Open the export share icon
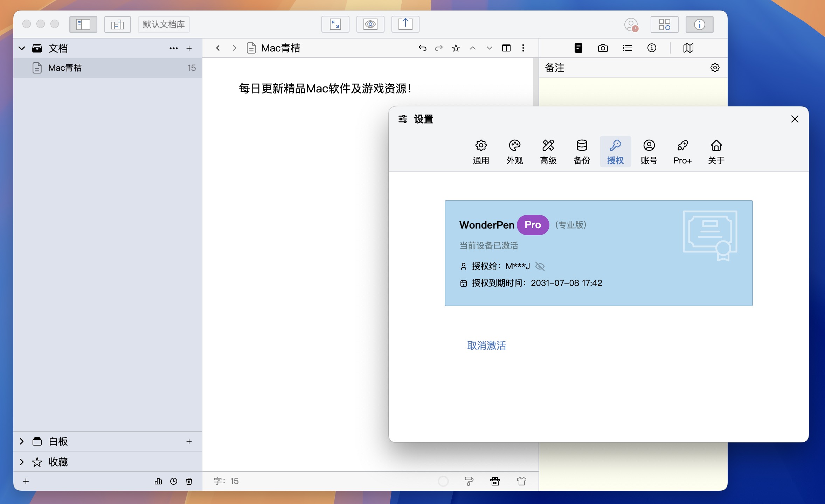This screenshot has width=825, height=504. [405, 24]
